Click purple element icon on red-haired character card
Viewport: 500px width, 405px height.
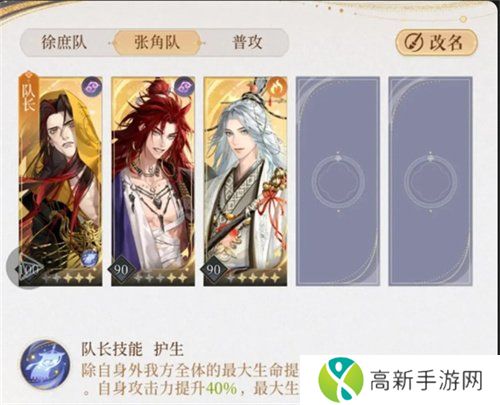[184, 88]
